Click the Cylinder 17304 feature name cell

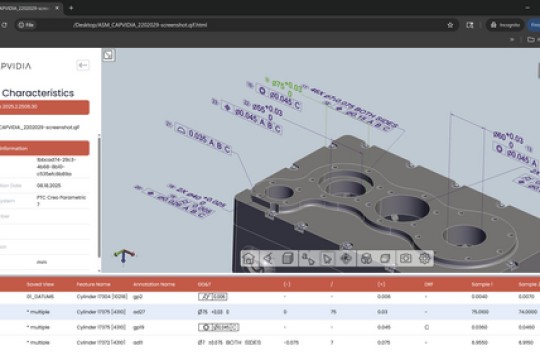(102, 296)
